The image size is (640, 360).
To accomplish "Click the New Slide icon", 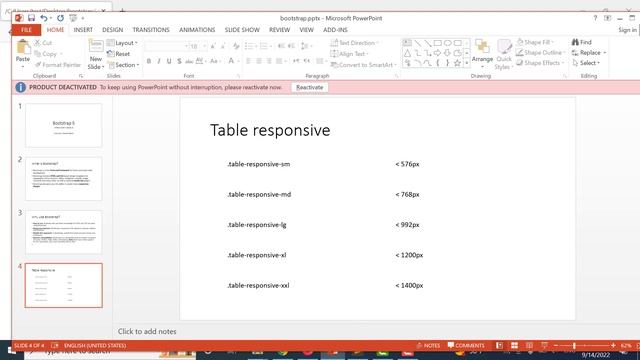I will click(96, 46).
